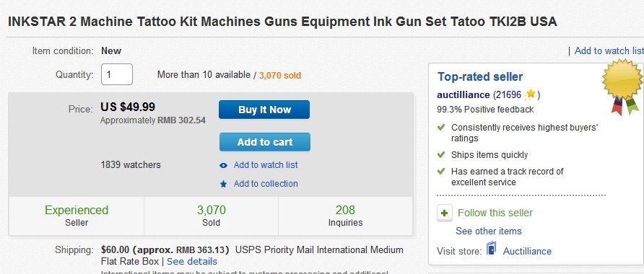Open the auctilliance seller profile link
This screenshot has height=274, width=644.
coord(464,95)
